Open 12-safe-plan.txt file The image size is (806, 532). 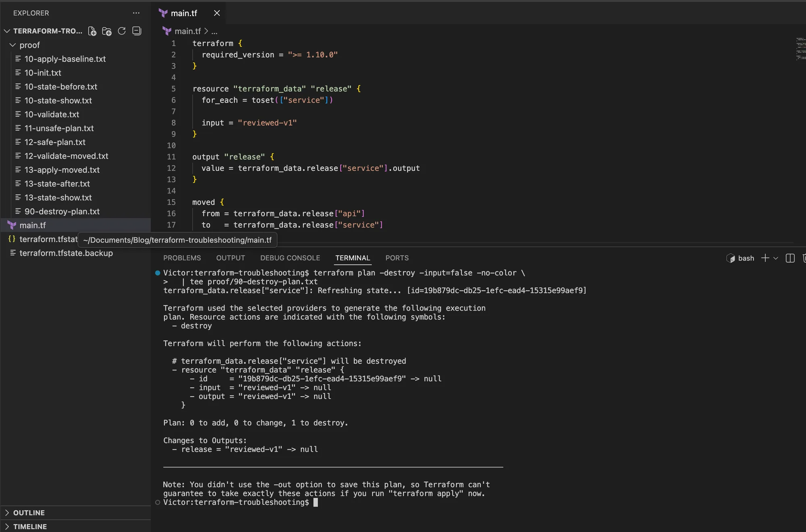click(x=75, y=142)
